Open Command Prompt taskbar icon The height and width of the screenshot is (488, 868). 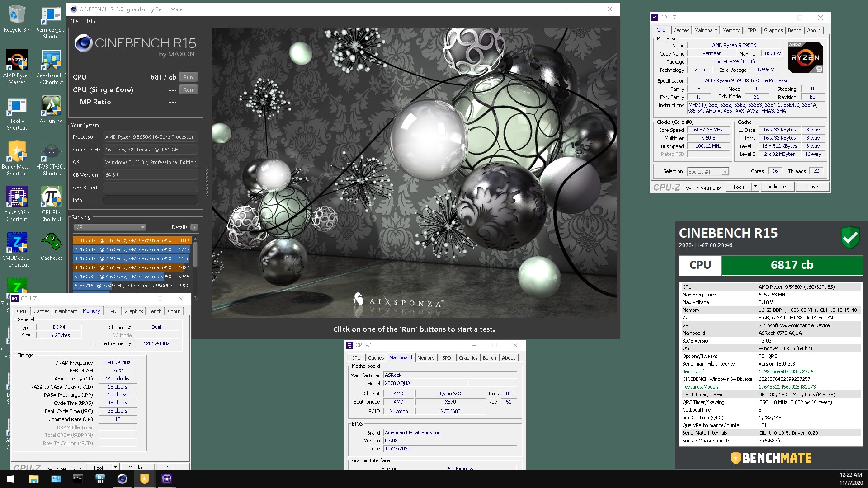pyautogui.click(x=78, y=479)
